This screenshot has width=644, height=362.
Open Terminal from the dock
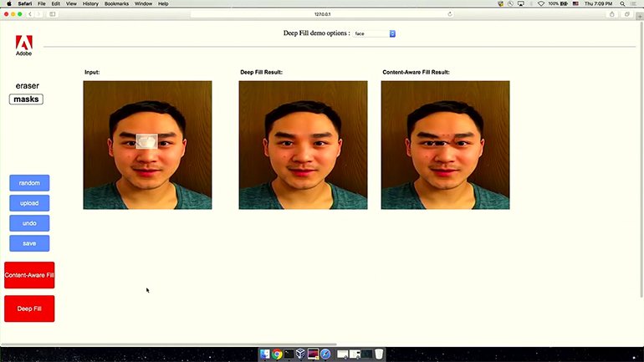pos(289,354)
